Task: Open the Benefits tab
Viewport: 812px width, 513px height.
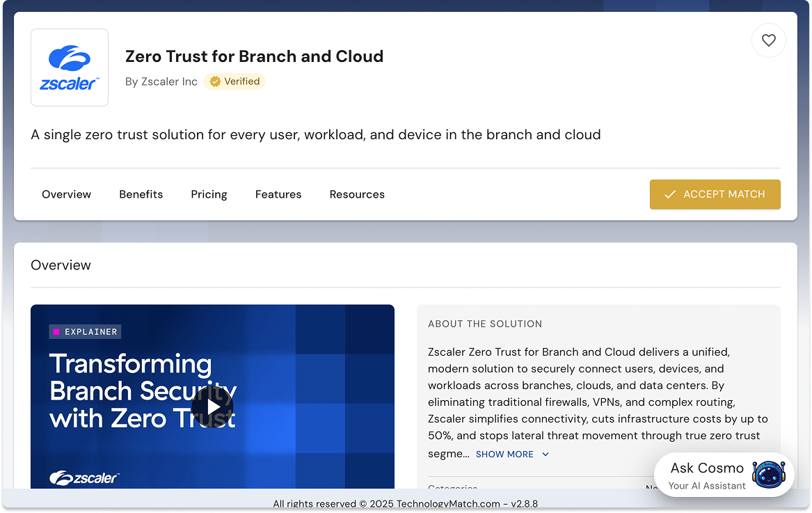Action: (x=141, y=194)
